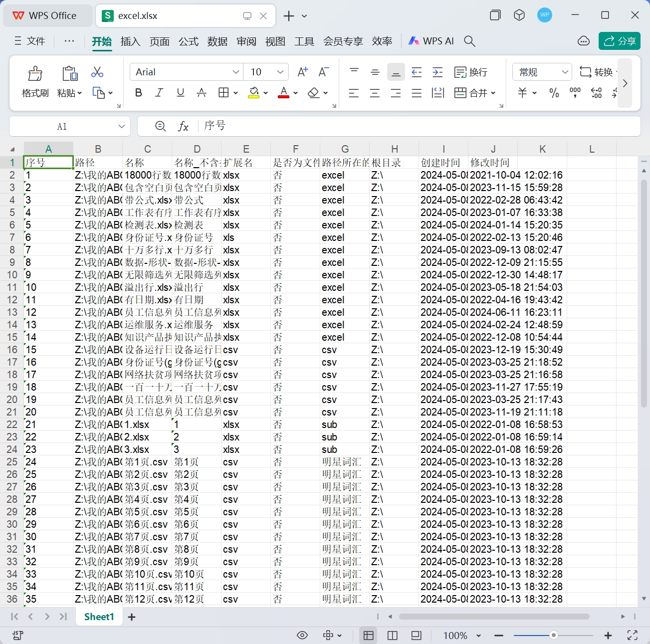This screenshot has width=650, height=644.
Task: Switch to the 插入 ribbon tab
Action: pyautogui.click(x=130, y=42)
